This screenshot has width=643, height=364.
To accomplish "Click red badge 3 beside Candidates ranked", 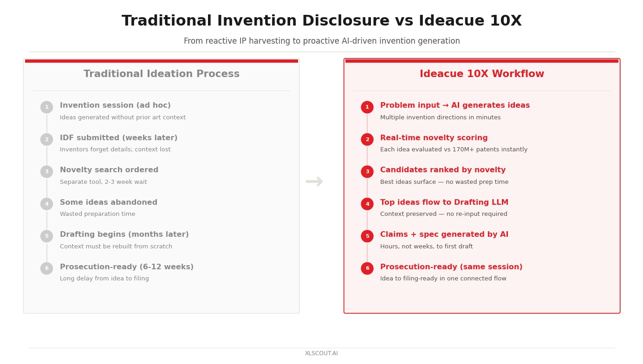I will [367, 172].
